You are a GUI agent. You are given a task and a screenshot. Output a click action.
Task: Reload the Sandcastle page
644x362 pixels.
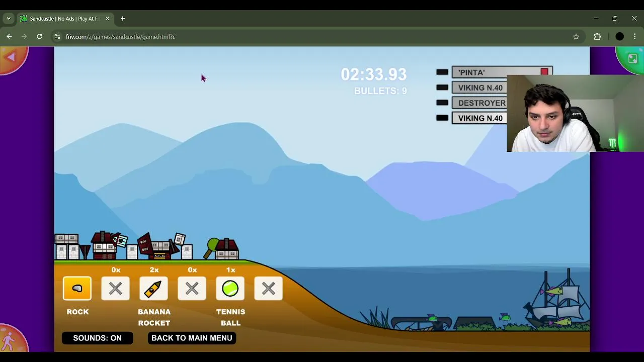pos(39,37)
